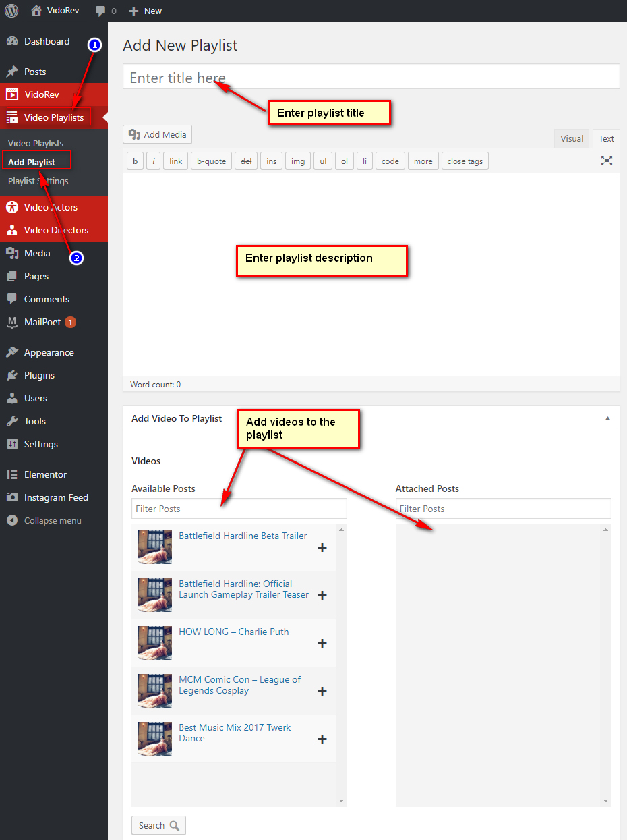Click the playlist title input field
The height and width of the screenshot is (840, 627).
tap(371, 77)
